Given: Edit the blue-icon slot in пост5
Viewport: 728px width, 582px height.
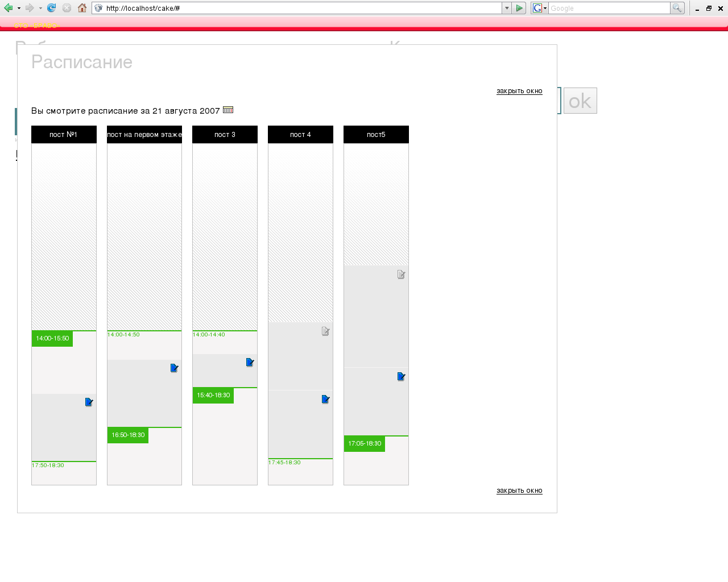Looking at the screenshot, I should [401, 377].
